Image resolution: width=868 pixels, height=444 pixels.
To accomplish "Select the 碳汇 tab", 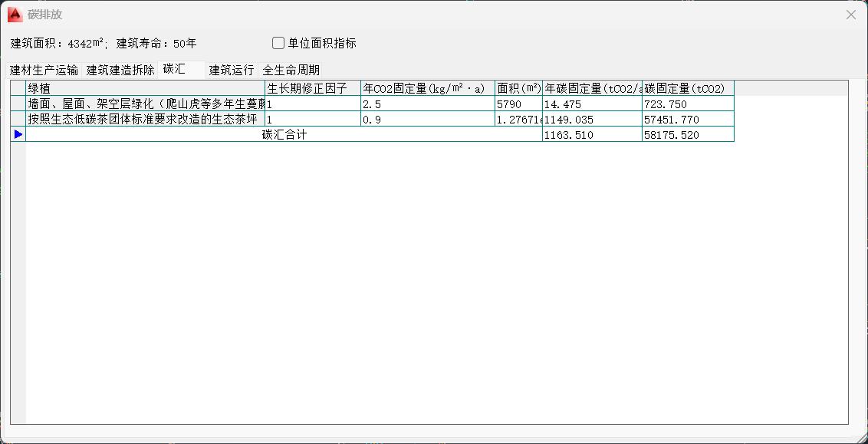I will [x=175, y=69].
